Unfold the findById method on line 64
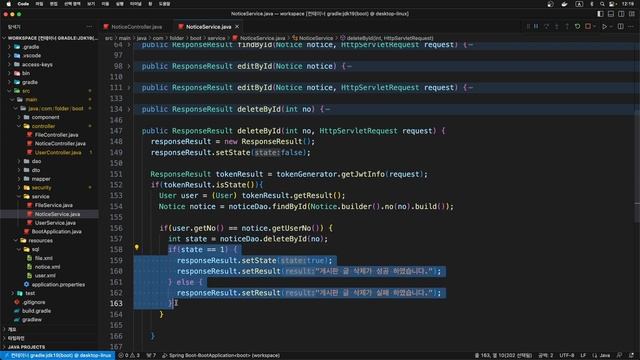Viewport: 640px width, 360px height. [129, 44]
